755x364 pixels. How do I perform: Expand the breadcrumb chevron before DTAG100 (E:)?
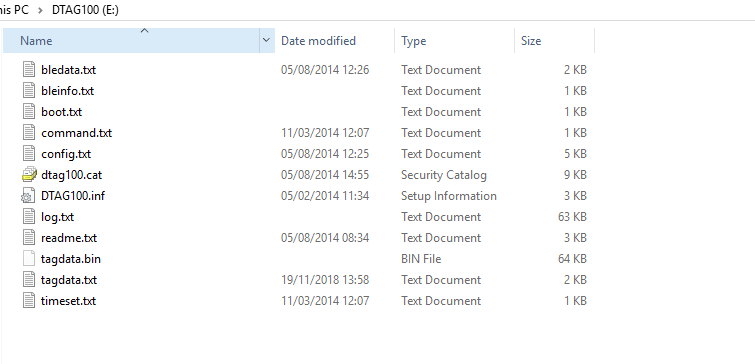pyautogui.click(x=40, y=11)
